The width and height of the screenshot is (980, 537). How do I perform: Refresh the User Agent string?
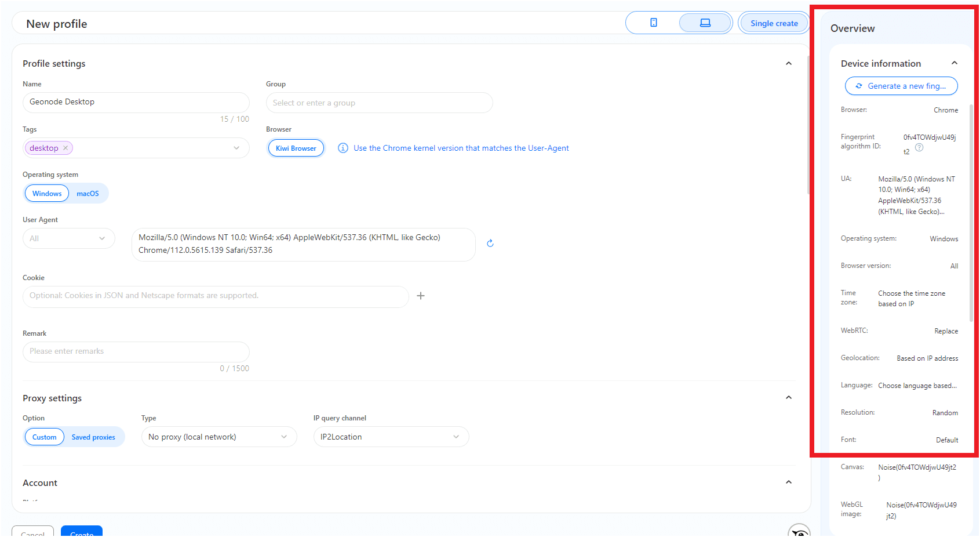[x=490, y=244]
